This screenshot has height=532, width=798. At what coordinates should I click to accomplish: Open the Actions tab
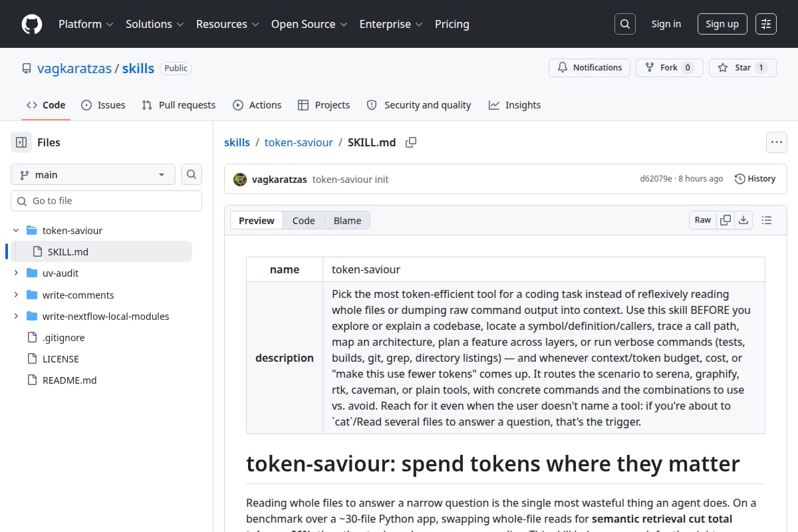(x=257, y=105)
